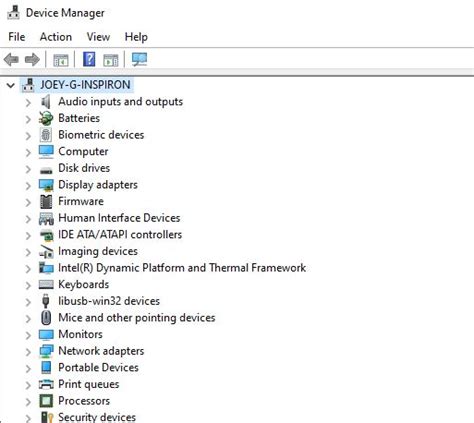Expand Mice and other pointing devices
474x423 pixels.
pos(28,319)
